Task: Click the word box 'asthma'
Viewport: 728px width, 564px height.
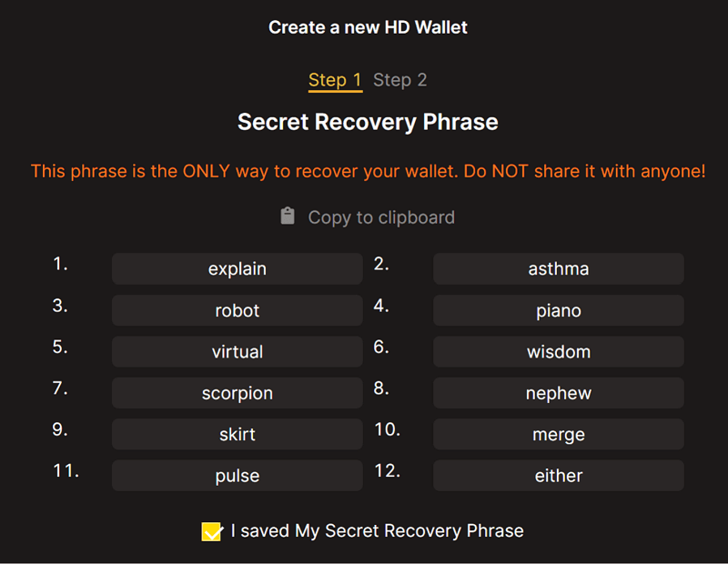Action: click(559, 268)
